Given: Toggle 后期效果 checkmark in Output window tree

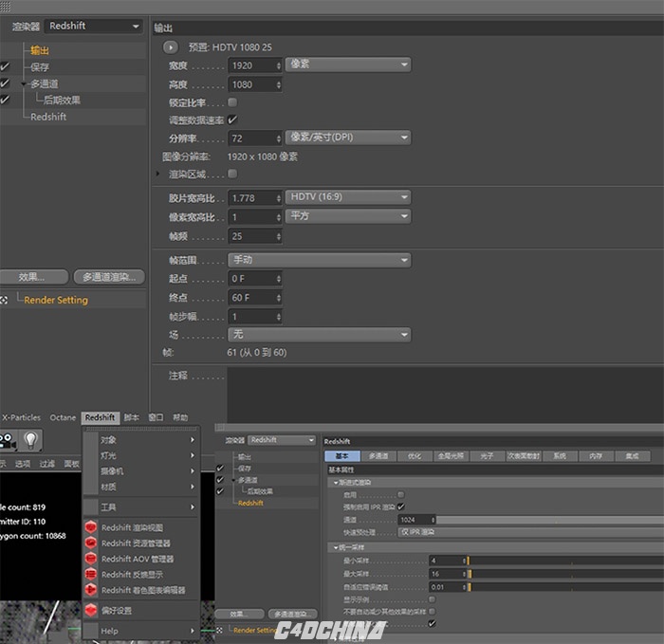Looking at the screenshot, I should 5,100.
